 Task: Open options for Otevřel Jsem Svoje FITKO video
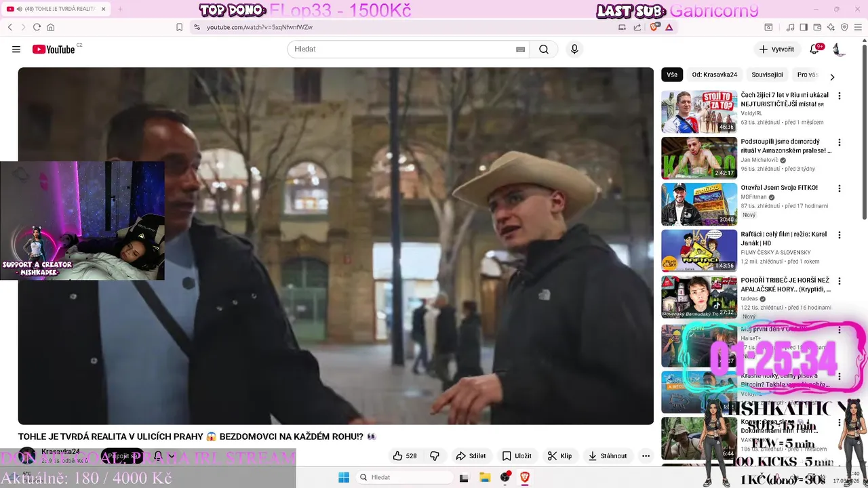click(x=840, y=189)
